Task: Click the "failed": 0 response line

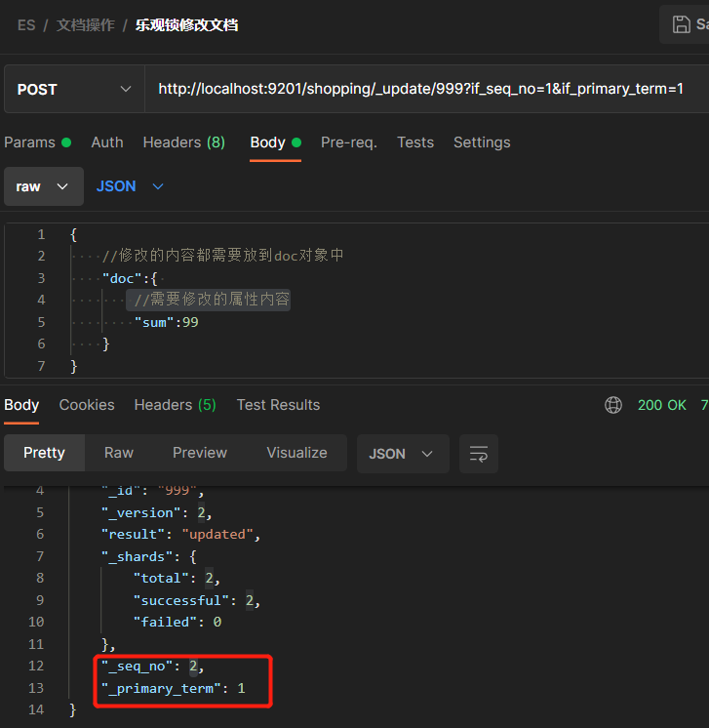Action: (177, 622)
